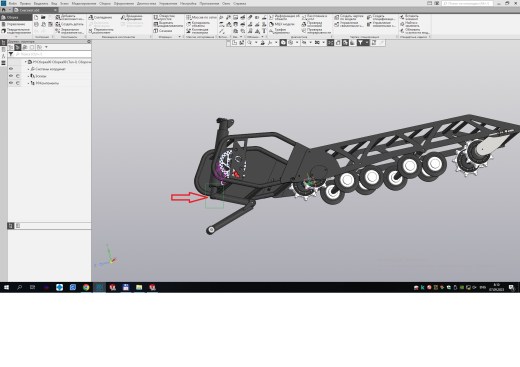520x367 pixels.
Task: Click the Сопряжение (mate) constraint icon
Action: pos(91,17)
